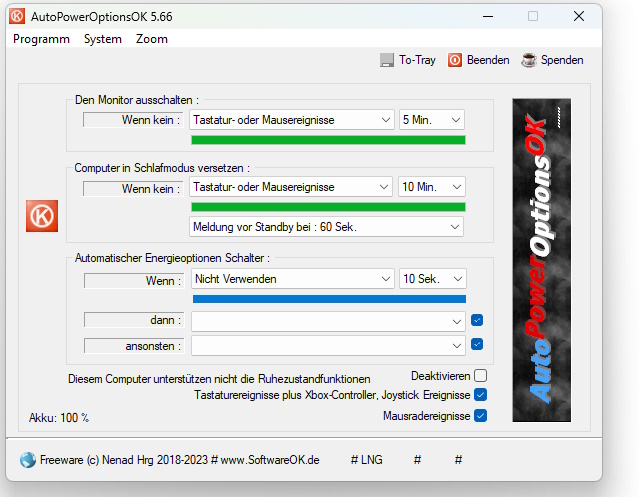Viewport: 639px width, 497px height.
Task: Uncheck the checkbox beside the dann dropdown
Action: click(x=477, y=320)
